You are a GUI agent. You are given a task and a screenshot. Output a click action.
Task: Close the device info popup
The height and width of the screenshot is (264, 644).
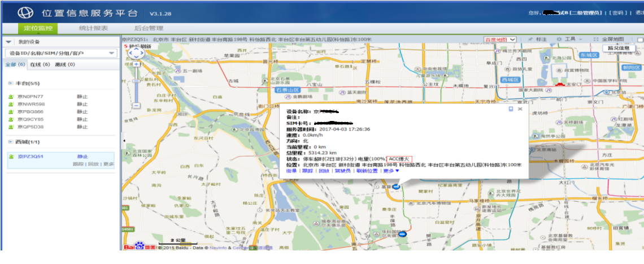point(520,109)
